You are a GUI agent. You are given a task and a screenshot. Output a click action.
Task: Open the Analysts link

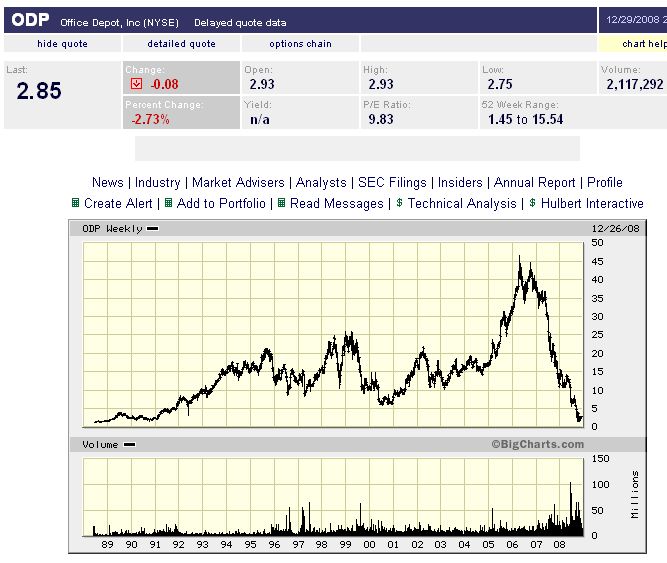click(x=321, y=182)
